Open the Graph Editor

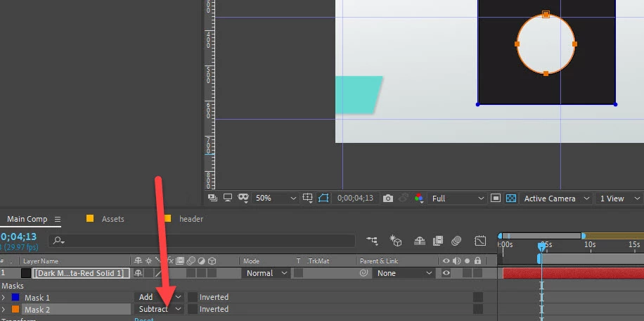[480, 241]
